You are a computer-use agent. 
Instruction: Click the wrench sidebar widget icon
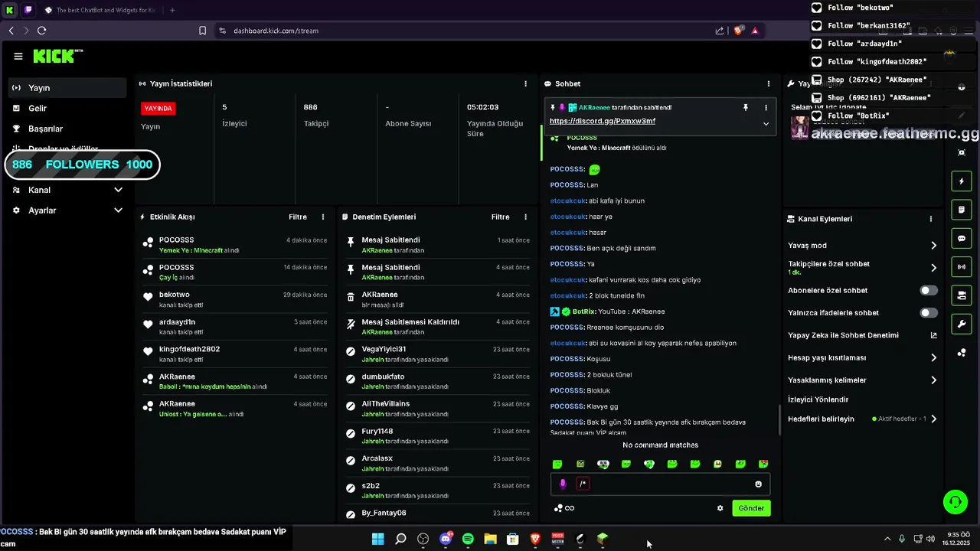coord(962,324)
